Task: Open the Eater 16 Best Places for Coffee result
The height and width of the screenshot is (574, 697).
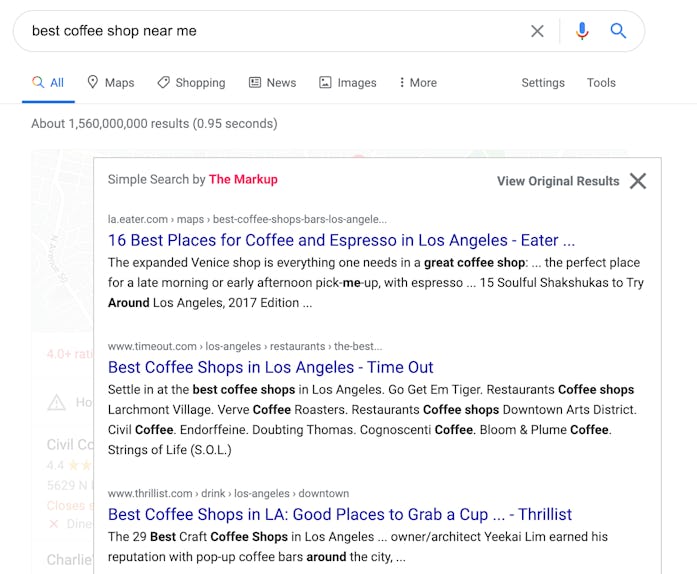Action: coord(341,241)
